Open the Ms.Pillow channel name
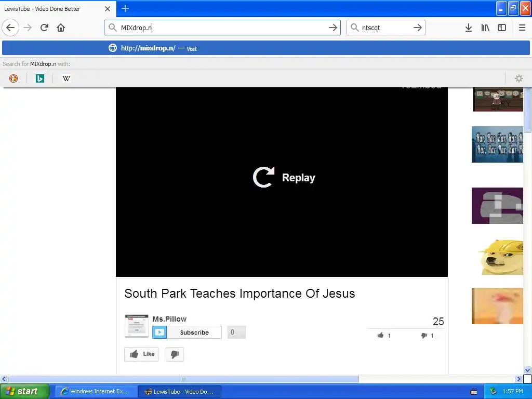Viewport: 532px width, 399px height. [x=169, y=319]
